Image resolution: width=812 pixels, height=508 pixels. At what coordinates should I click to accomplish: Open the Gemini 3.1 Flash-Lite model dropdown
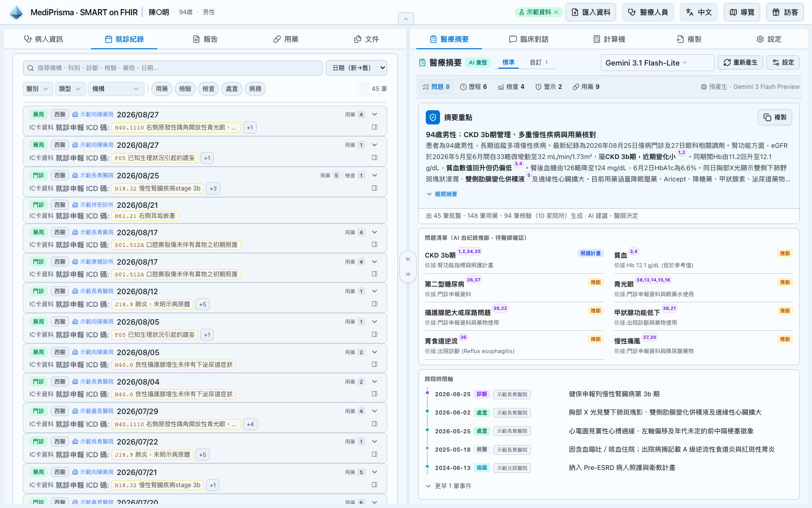pos(658,62)
